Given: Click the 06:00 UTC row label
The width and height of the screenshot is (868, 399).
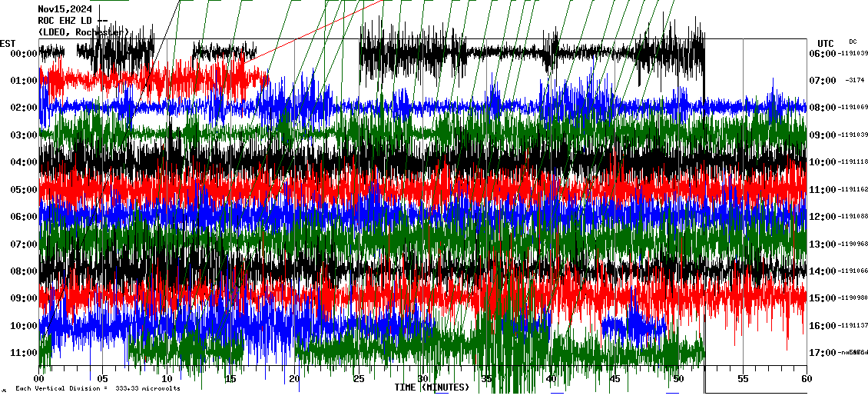Looking at the screenshot, I should tap(826, 54).
